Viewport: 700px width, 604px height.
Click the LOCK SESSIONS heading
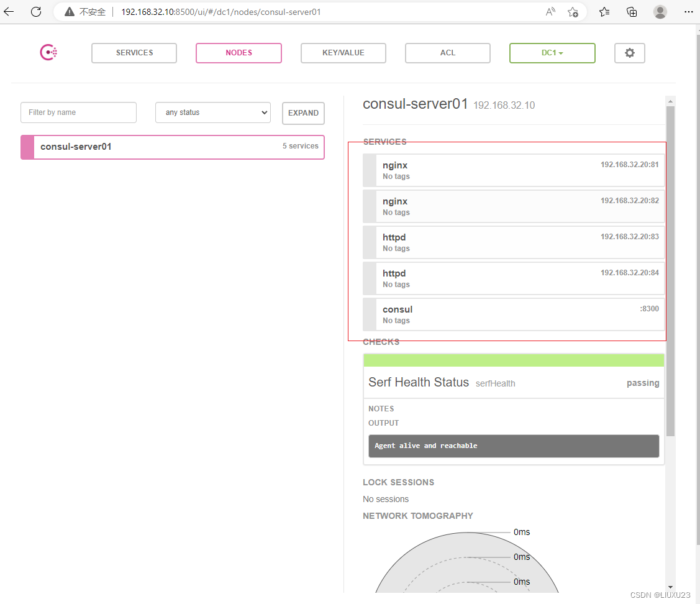coord(398,482)
